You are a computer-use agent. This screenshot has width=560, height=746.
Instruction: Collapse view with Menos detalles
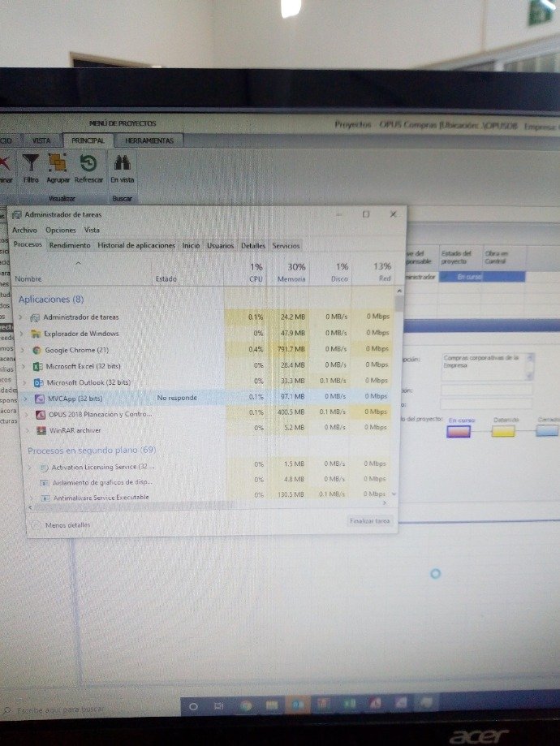tap(67, 525)
